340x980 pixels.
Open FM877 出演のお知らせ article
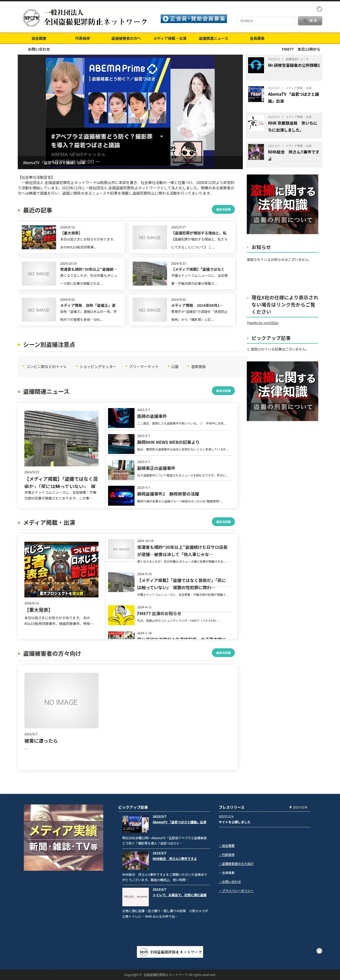pos(159,614)
